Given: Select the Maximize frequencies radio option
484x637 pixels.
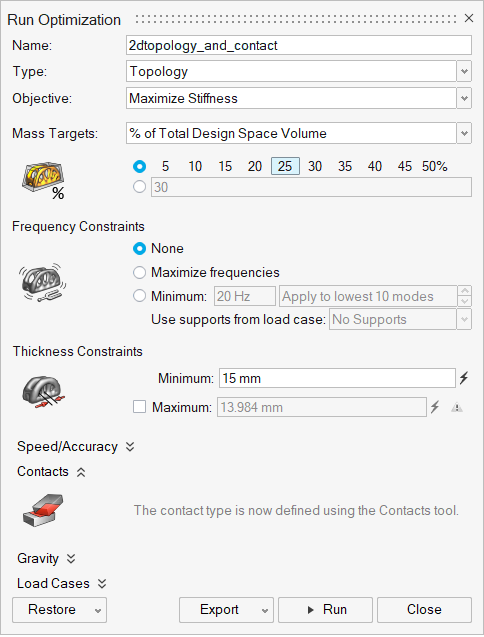Looking at the screenshot, I should point(139,273).
